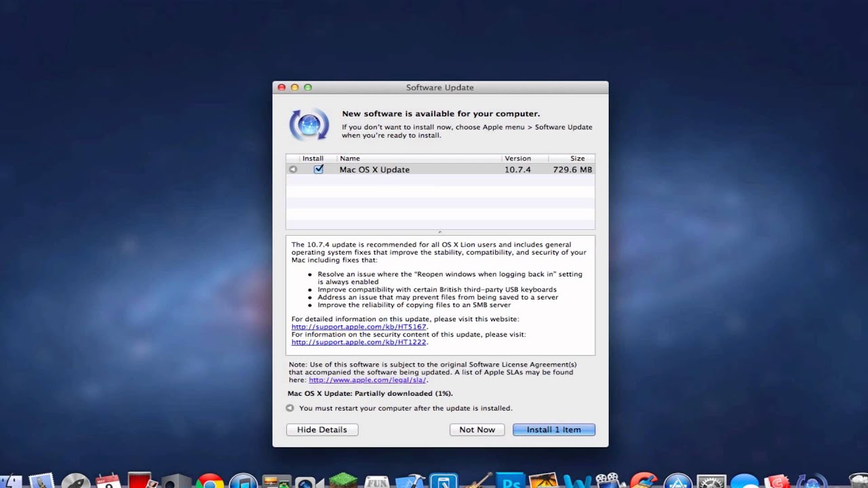
Task: Open the blue W app in the Dock
Action: click(x=578, y=481)
